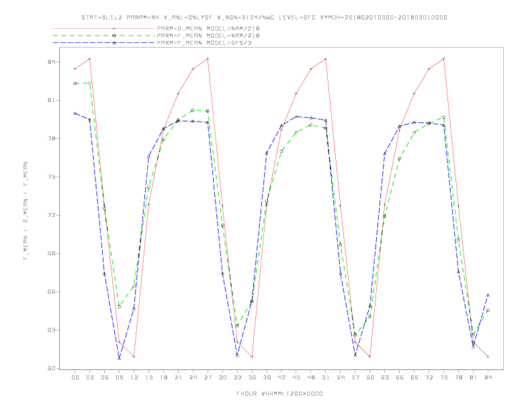The image size is (532, 411).
Task: Select green legend entry PARM=F_MEAN MODEL=NAM/218
Action: 208,36
